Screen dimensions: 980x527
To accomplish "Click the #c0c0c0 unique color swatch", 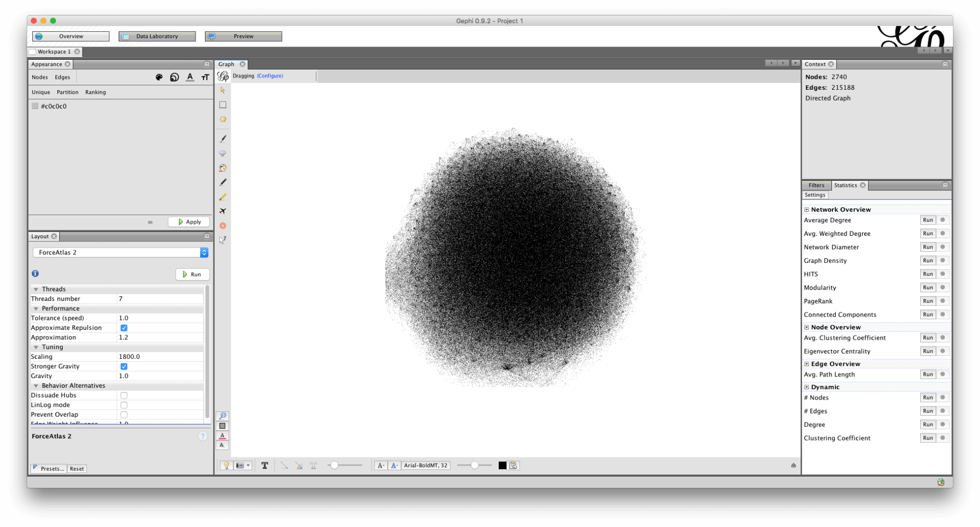I will [35, 106].
